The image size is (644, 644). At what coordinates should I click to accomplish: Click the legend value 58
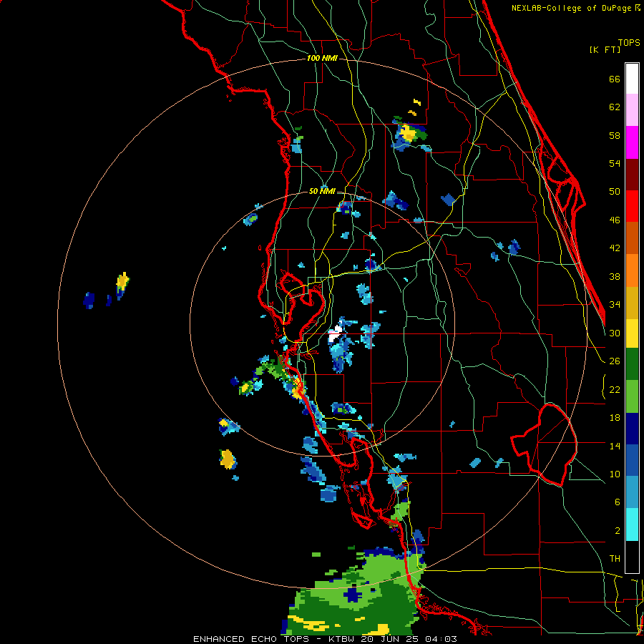615,135
